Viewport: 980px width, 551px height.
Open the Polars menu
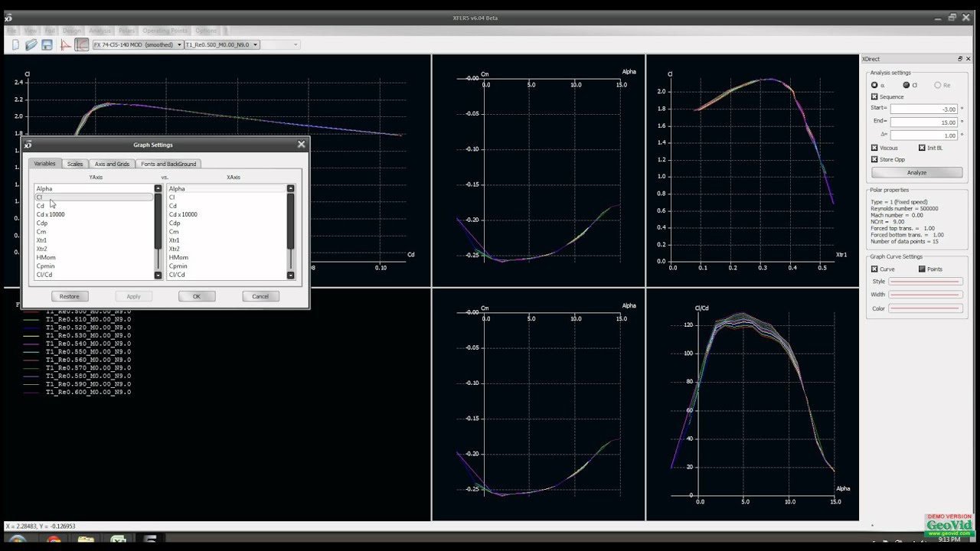tap(127, 31)
